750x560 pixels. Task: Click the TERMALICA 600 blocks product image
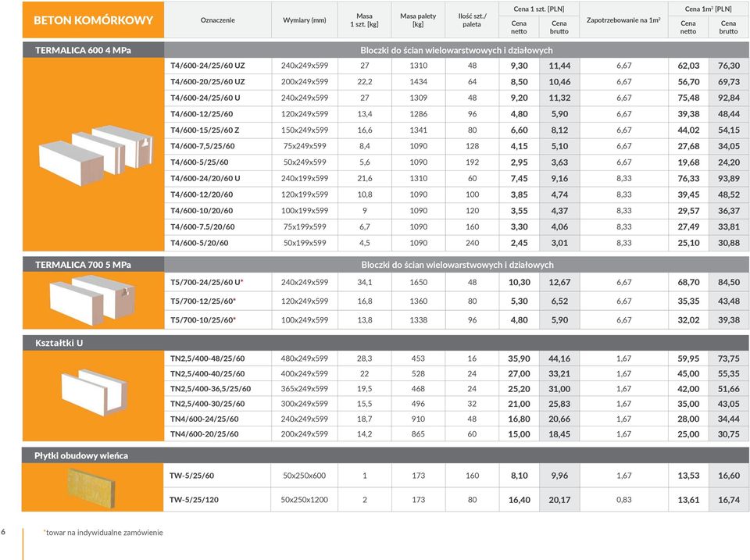pos(95,155)
